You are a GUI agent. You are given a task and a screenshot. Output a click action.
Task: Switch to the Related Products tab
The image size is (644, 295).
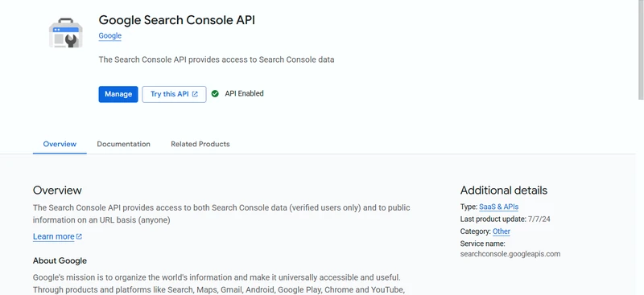click(200, 144)
